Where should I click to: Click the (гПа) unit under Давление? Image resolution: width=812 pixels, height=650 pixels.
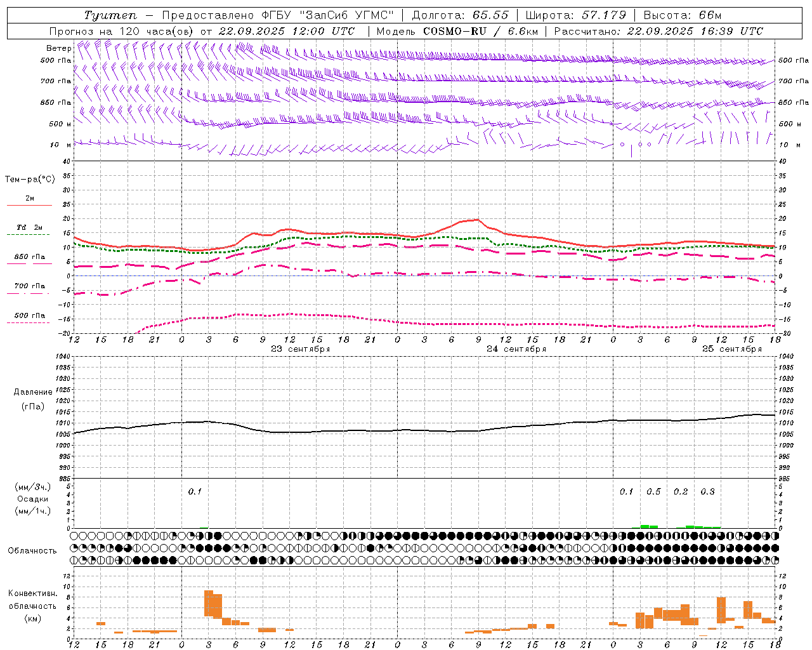33,406
